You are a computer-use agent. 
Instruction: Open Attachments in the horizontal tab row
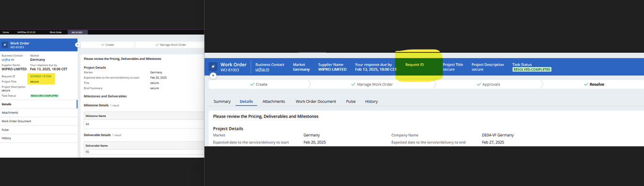[x=274, y=101]
